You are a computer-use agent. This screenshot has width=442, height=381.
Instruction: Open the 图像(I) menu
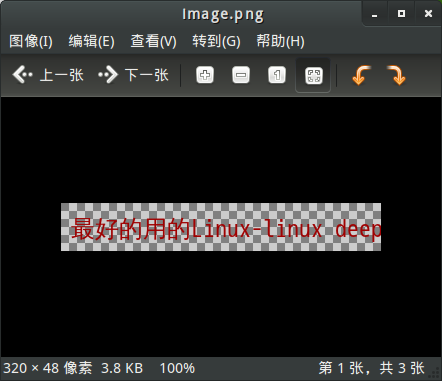[31, 41]
